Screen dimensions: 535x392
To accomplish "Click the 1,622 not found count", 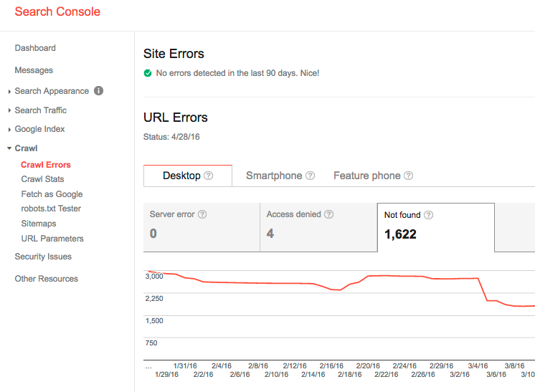I will 400,234.
